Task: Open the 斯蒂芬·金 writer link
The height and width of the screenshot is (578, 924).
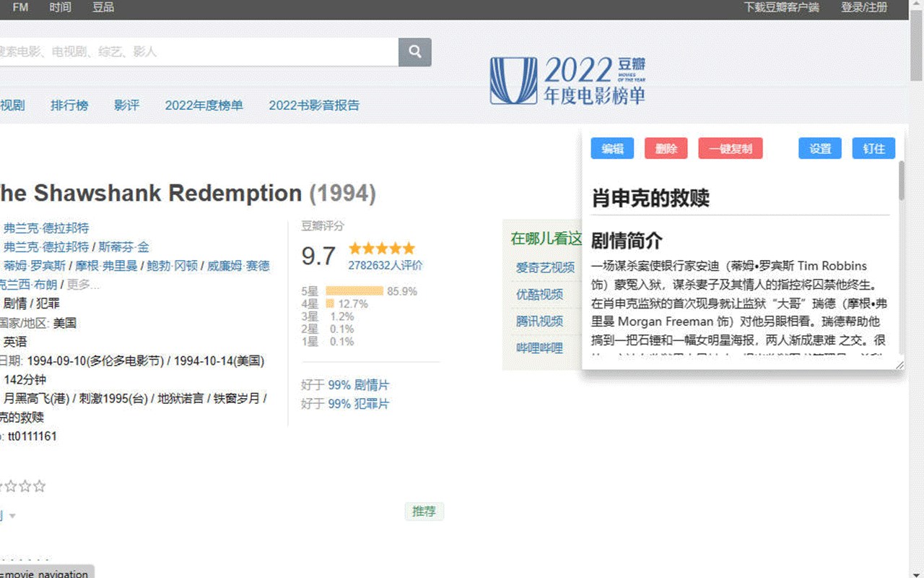Action: tap(123, 247)
